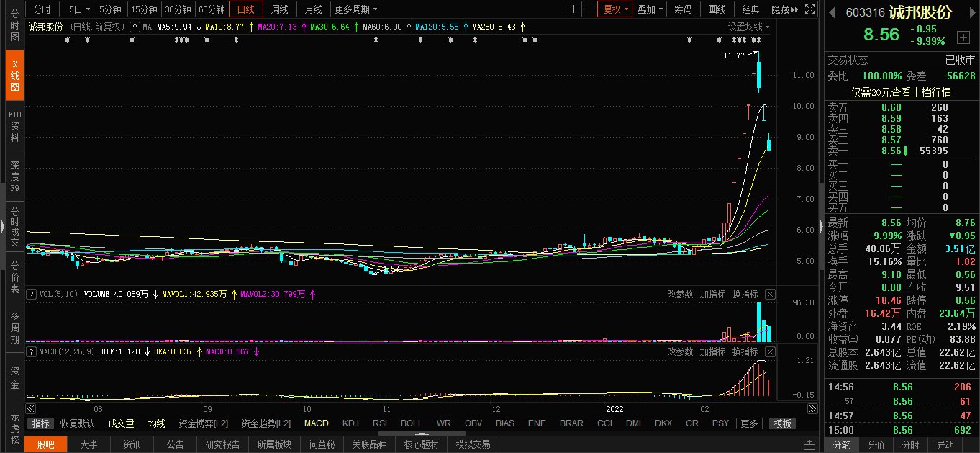Switch to the 周线 weekly chart tab
Screen dimensions: 980x453
point(279,9)
